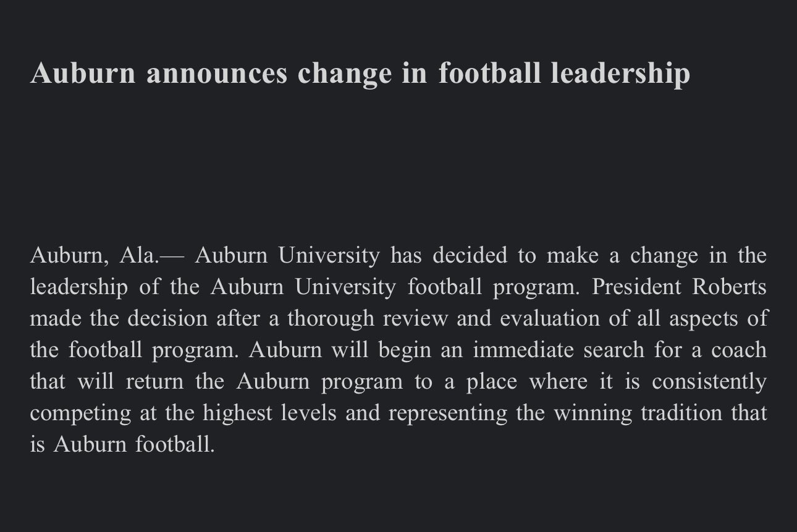
Task: Click the dateline "Auburn, Ala."
Action: 95,256
